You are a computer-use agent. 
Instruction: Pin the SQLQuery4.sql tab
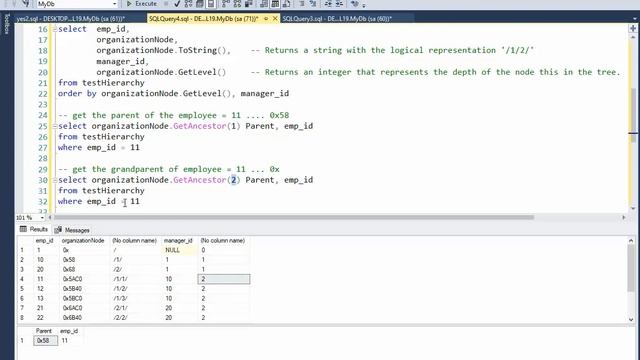tap(266, 18)
